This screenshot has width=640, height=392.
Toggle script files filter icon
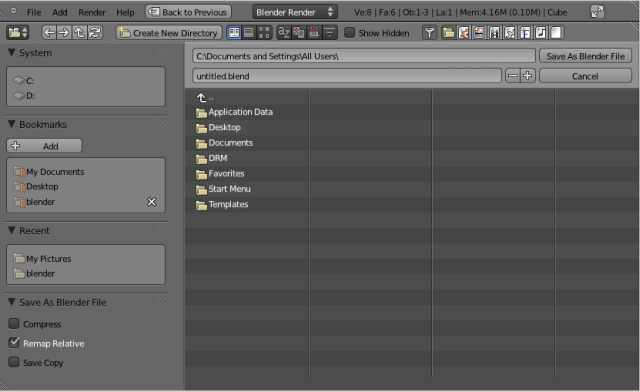coord(510,32)
